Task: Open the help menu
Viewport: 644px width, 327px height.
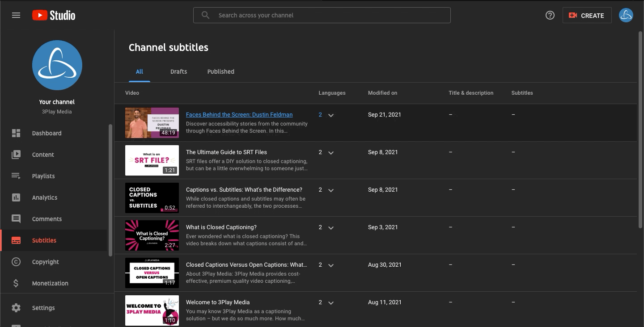Action: pos(550,15)
